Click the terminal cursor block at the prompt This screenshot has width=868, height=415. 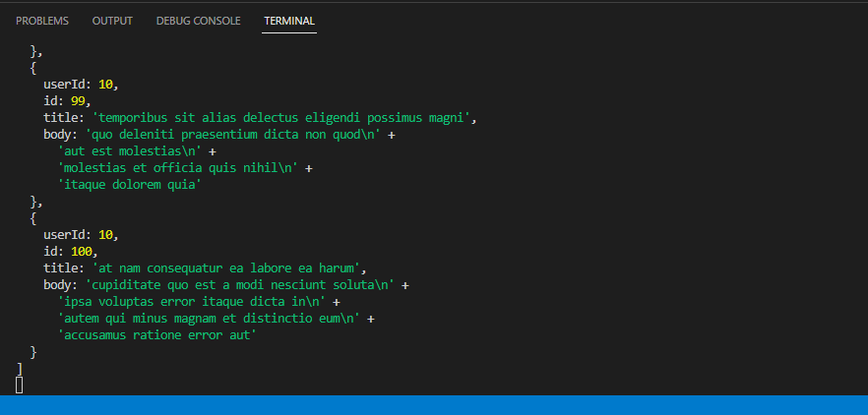20,385
